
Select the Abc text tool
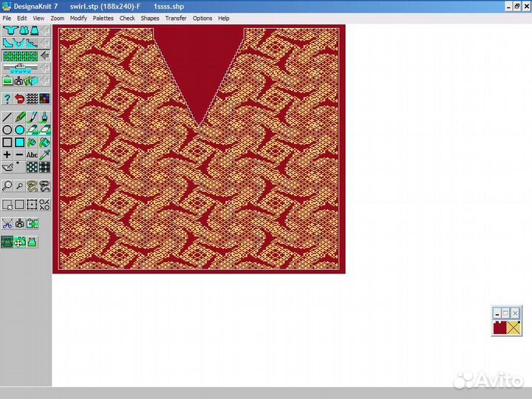(x=33, y=155)
